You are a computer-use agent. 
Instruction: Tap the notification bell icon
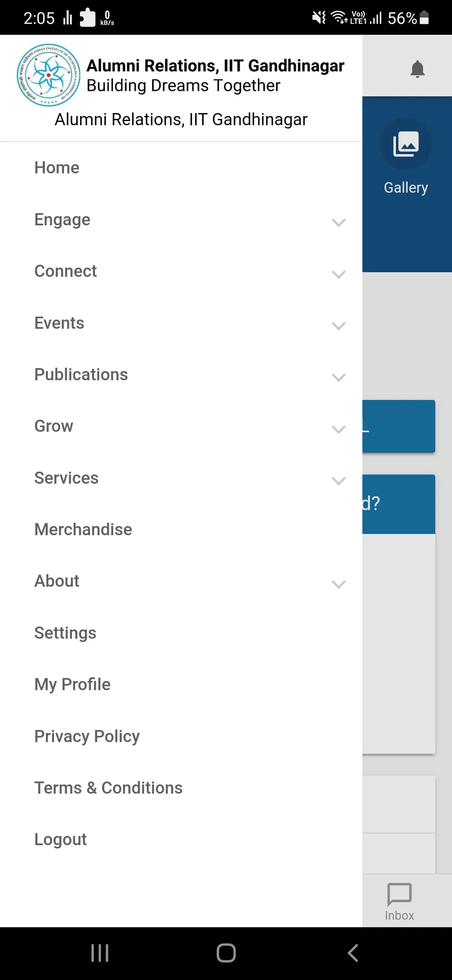coord(417,69)
